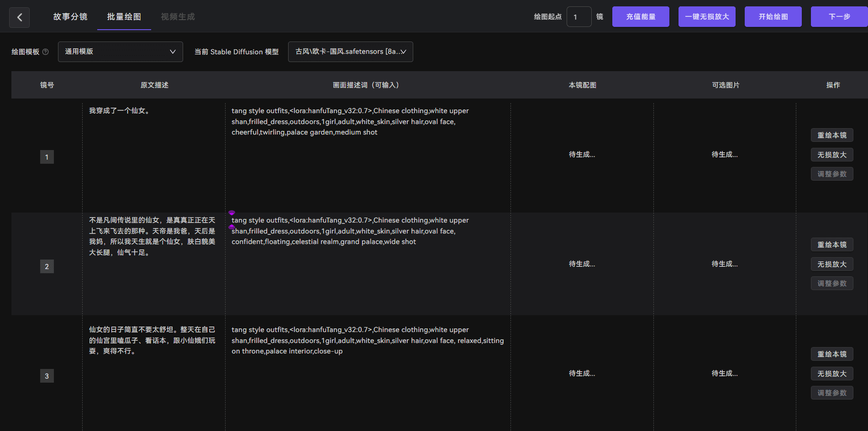
Task: Click 重绘本镜 for shot 3
Action: point(832,354)
